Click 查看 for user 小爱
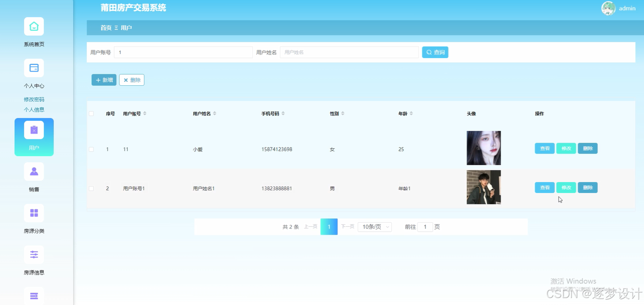The height and width of the screenshot is (305, 644). point(545,148)
